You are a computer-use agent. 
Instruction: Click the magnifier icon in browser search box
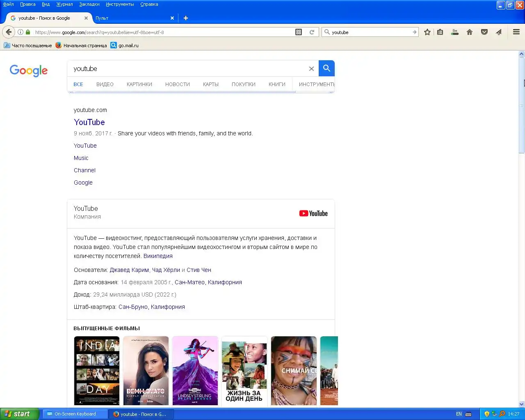[327, 32]
